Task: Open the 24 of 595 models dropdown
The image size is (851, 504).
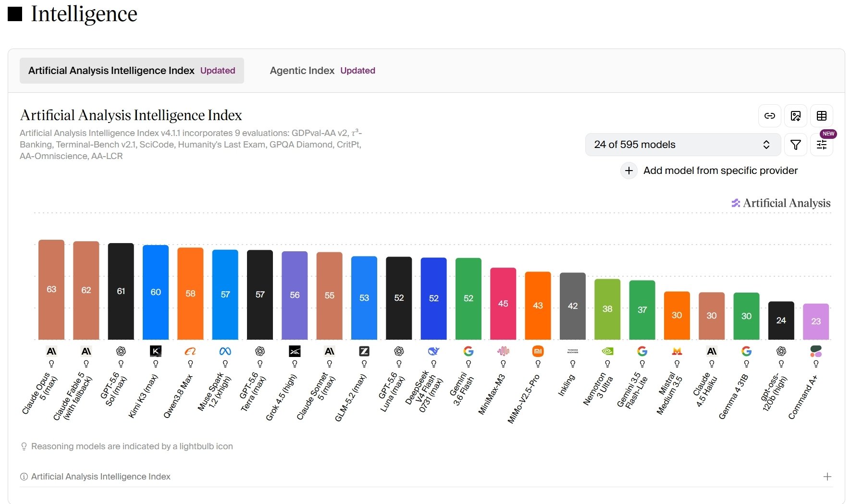Action: [683, 145]
